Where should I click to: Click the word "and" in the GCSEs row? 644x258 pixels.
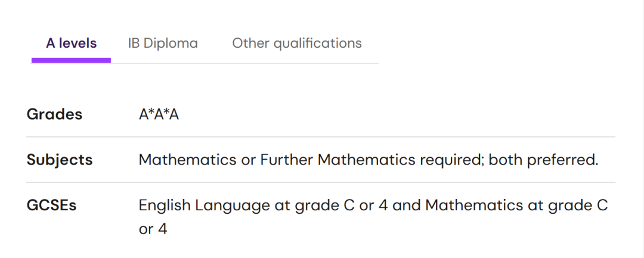pos(408,206)
